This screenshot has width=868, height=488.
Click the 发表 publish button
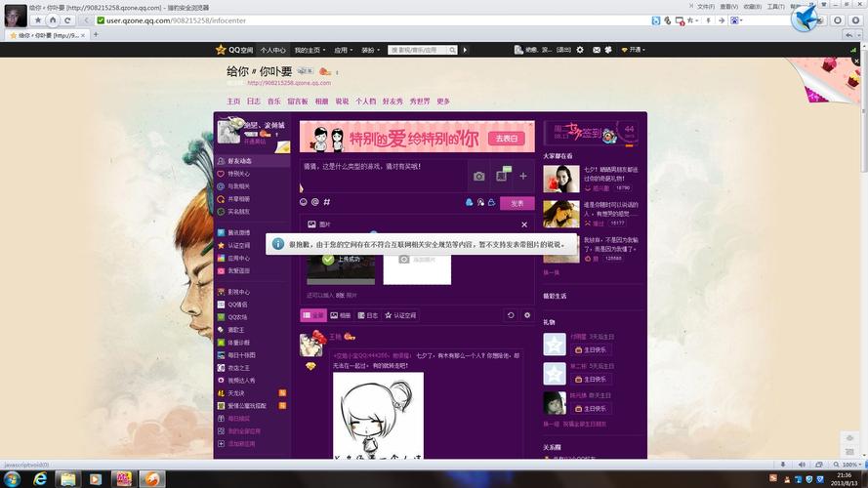tap(517, 203)
